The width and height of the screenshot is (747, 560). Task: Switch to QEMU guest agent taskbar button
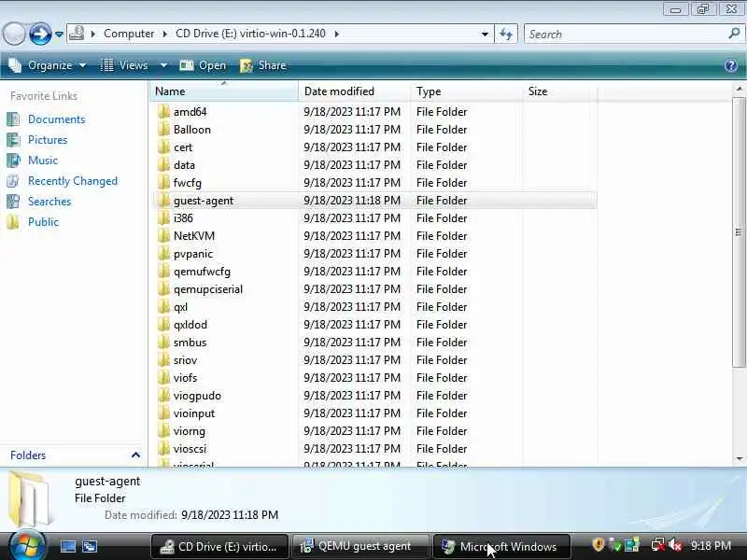[x=359, y=546]
